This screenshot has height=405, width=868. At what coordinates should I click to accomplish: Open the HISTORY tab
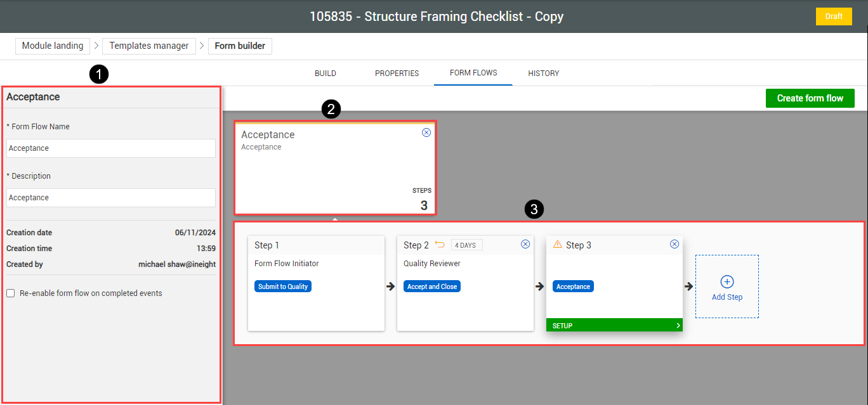pos(544,73)
